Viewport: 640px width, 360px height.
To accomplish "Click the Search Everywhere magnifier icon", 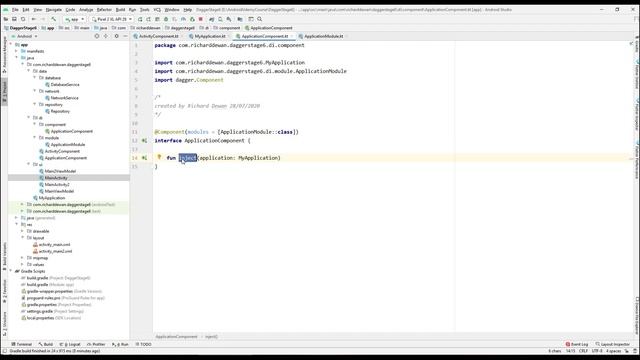I will click(x=260, y=19).
